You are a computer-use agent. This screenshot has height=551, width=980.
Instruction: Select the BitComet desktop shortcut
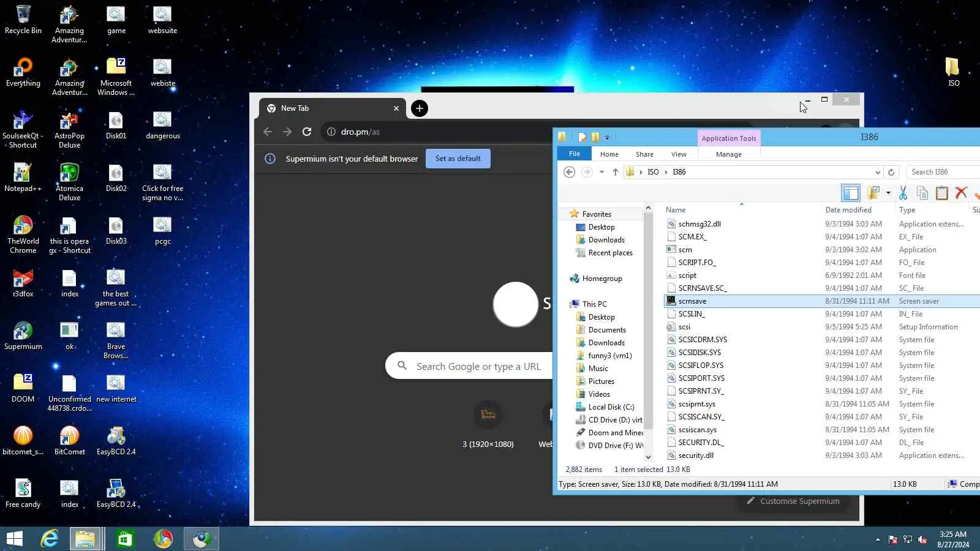click(x=70, y=441)
